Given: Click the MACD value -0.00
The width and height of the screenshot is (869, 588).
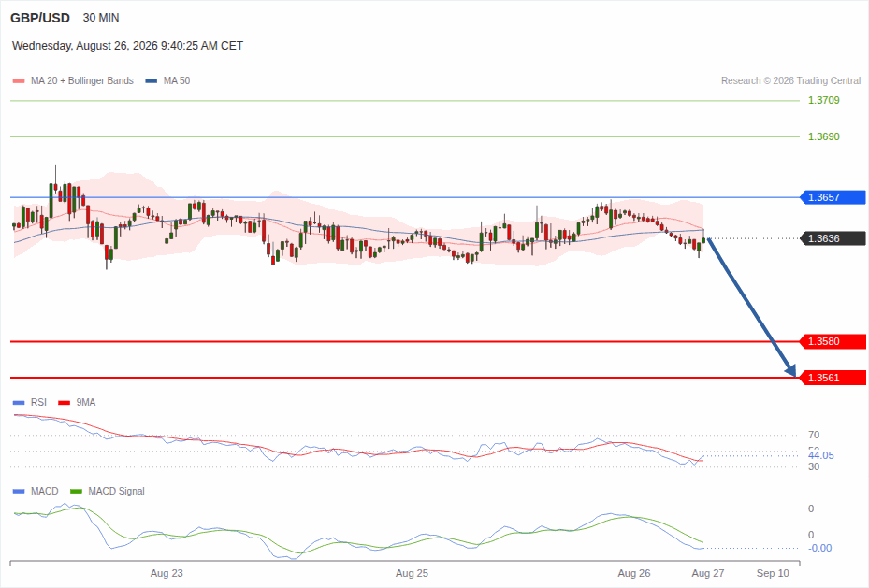Looking at the screenshot, I should coord(819,548).
